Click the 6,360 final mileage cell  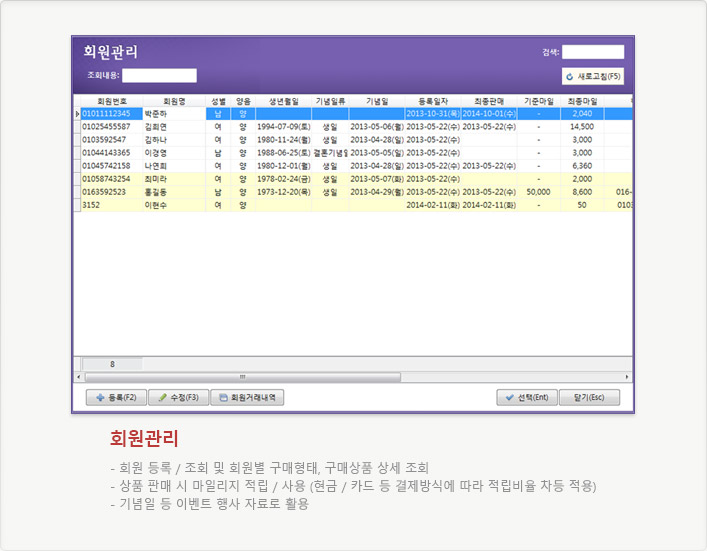pyautogui.click(x=582, y=166)
